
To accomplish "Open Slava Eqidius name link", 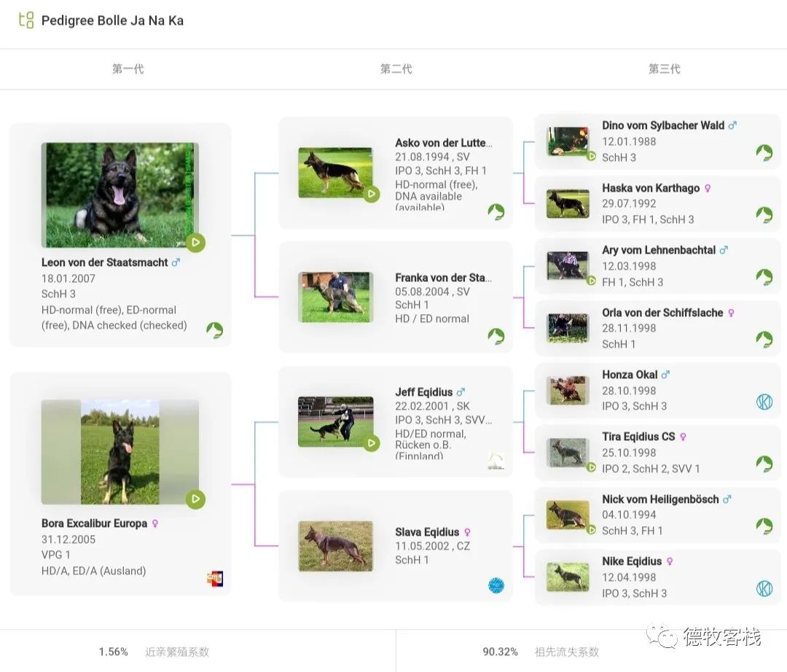I will pos(427,532).
